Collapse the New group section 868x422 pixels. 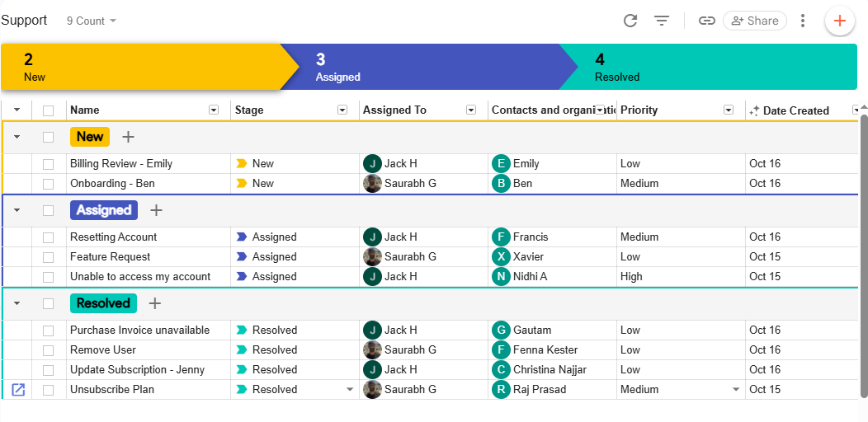[17, 137]
